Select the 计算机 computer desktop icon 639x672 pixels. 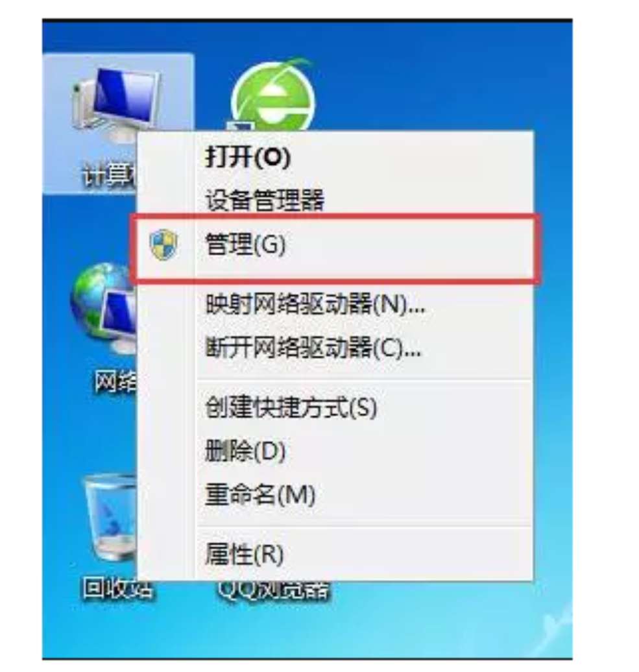pyautogui.click(x=115, y=103)
